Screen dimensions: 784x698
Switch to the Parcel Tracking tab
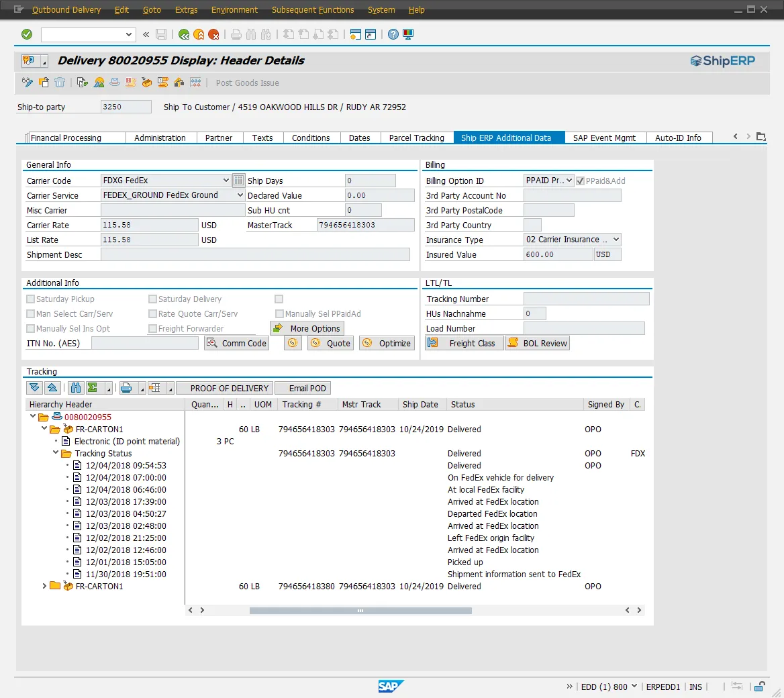point(416,138)
